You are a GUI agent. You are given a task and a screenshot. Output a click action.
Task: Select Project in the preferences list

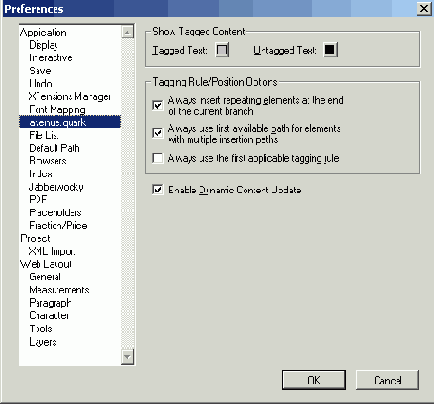coord(35,238)
